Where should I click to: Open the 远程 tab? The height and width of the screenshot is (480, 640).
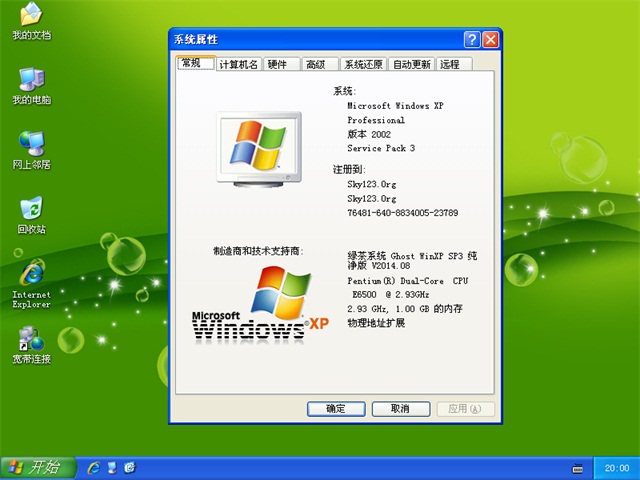[x=452, y=64]
